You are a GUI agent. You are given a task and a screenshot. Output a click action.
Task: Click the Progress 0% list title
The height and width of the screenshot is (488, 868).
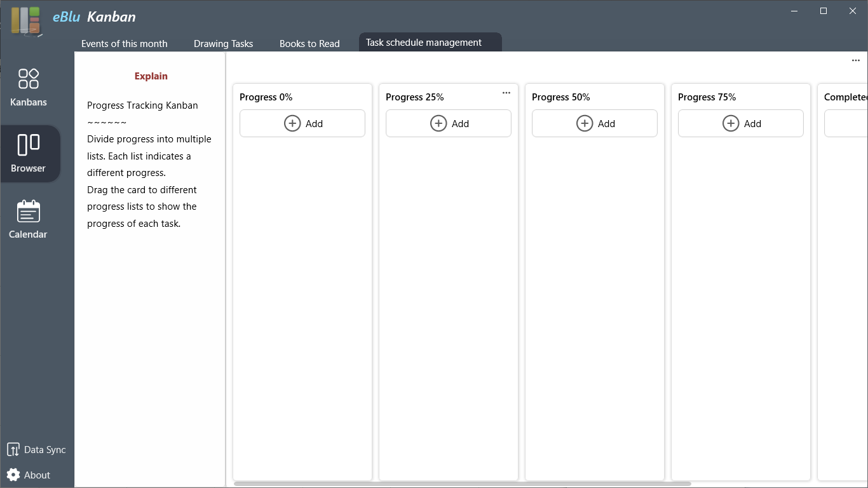(x=266, y=97)
